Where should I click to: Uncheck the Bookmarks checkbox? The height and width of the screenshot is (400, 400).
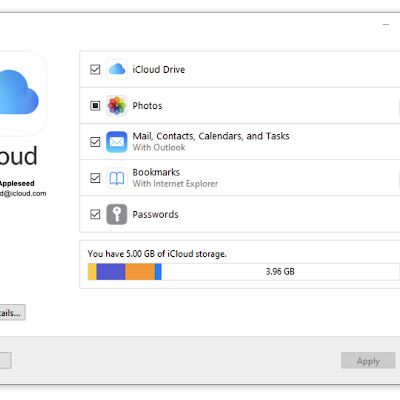pyautogui.click(x=95, y=178)
